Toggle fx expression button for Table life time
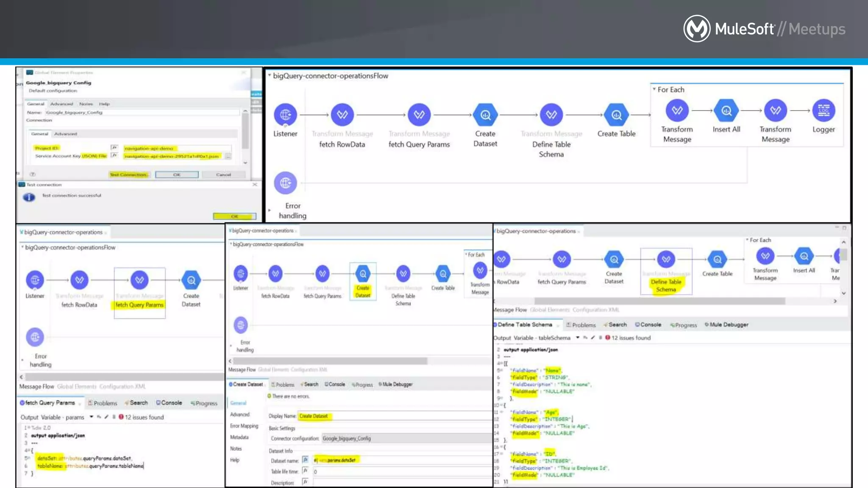 305,471
